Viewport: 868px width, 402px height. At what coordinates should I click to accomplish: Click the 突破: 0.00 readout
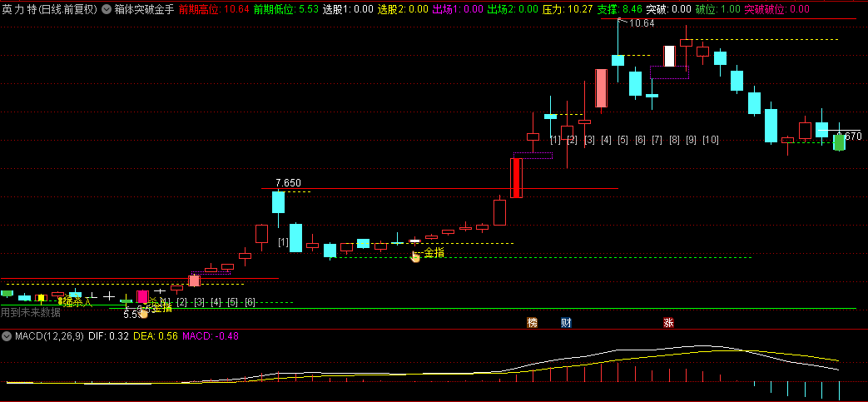[669, 9]
